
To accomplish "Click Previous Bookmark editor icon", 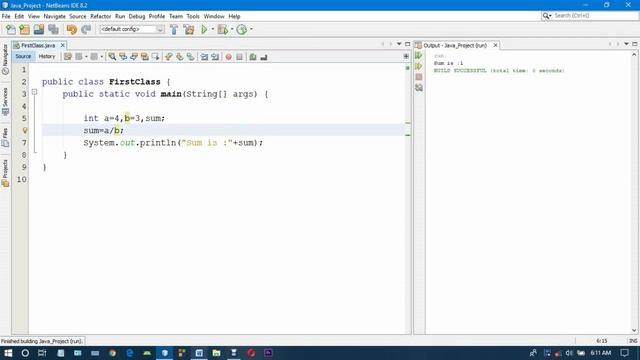I will click(169, 57).
